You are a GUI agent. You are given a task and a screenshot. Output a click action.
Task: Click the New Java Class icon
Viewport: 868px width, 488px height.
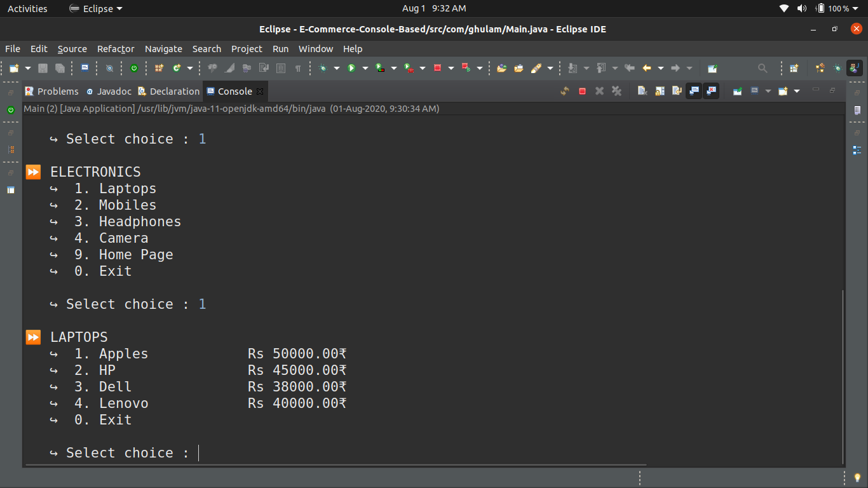click(x=177, y=68)
